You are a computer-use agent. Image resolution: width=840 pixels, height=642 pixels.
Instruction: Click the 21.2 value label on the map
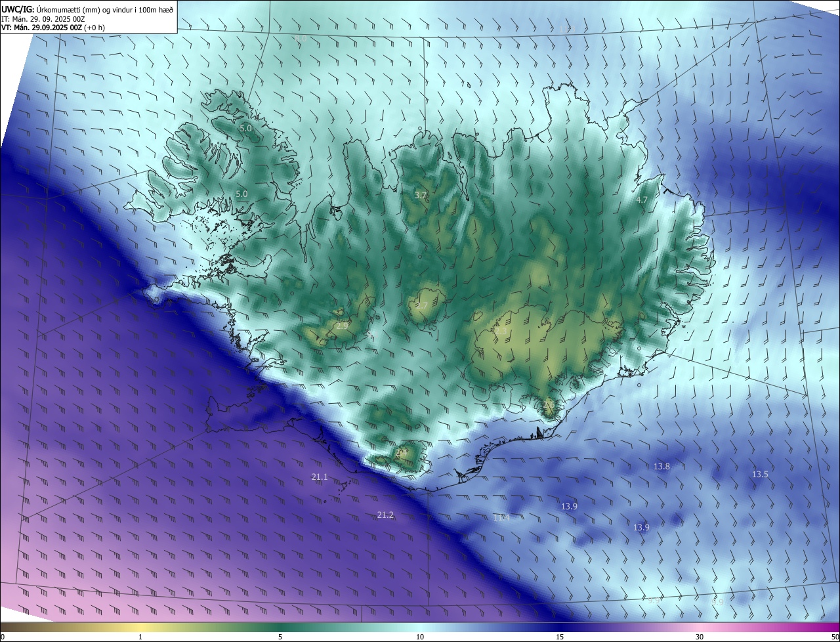(385, 515)
